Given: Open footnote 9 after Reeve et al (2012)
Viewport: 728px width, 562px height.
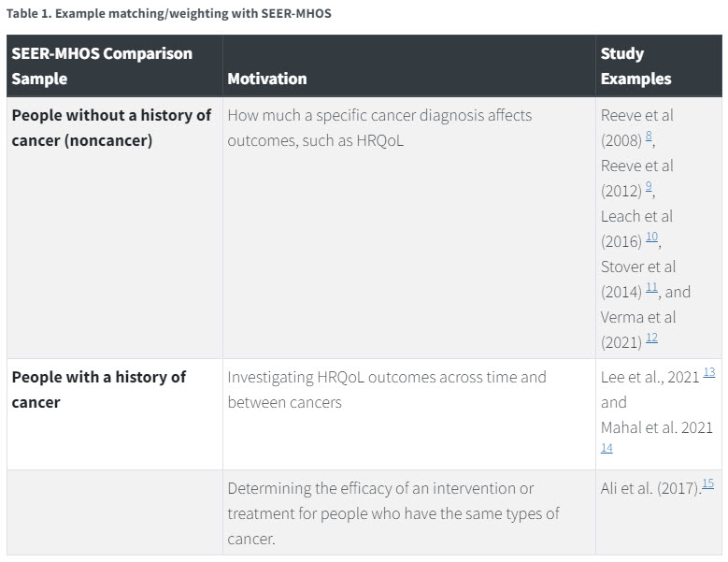Looking at the screenshot, I should coord(649,187).
